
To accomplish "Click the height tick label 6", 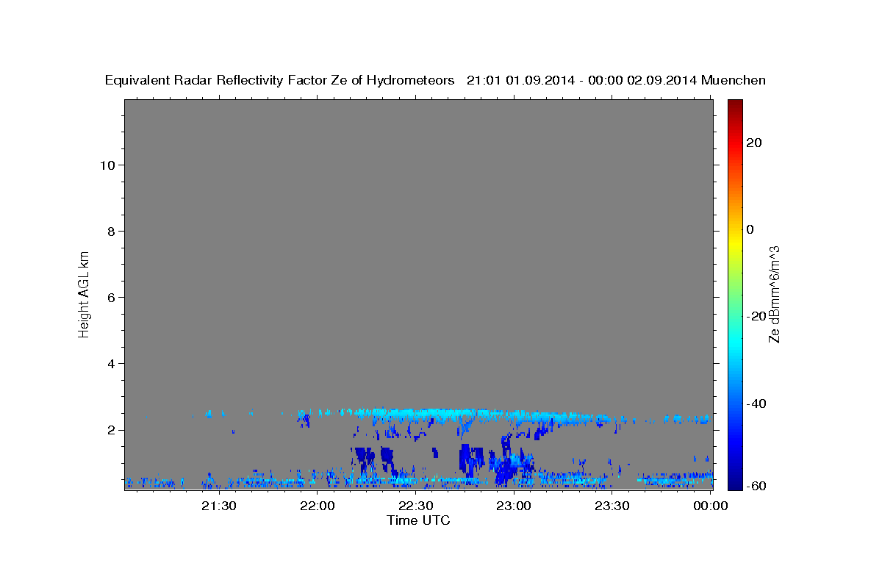I will pos(110,298).
